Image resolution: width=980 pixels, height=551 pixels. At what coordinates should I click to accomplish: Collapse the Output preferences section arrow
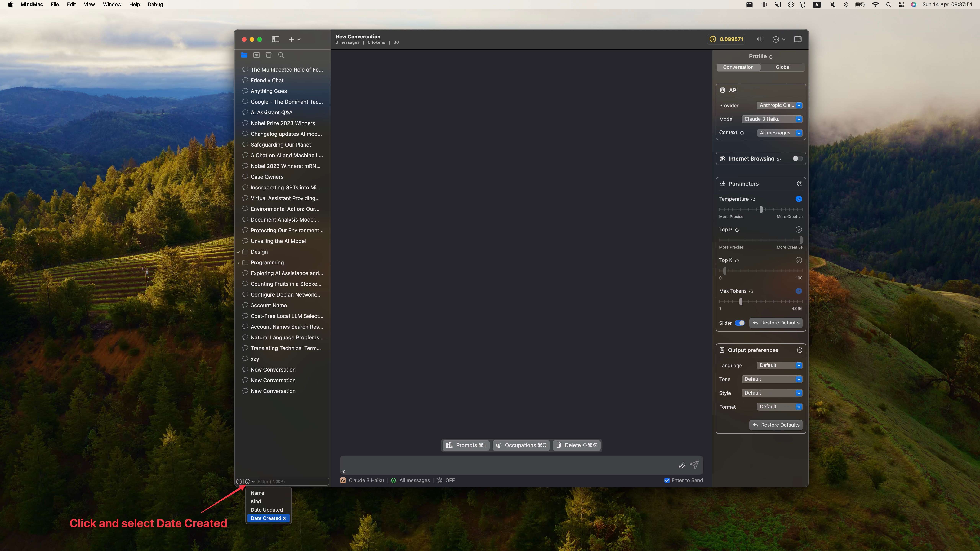point(800,350)
